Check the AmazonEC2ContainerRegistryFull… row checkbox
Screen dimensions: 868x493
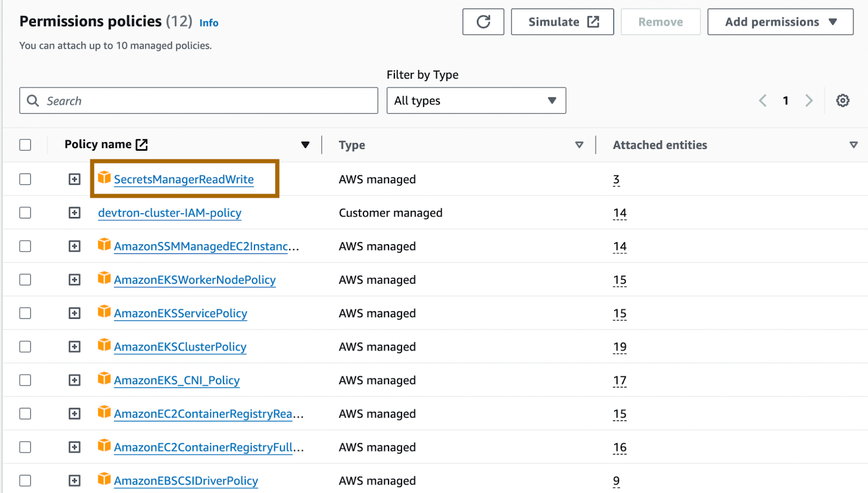point(25,447)
